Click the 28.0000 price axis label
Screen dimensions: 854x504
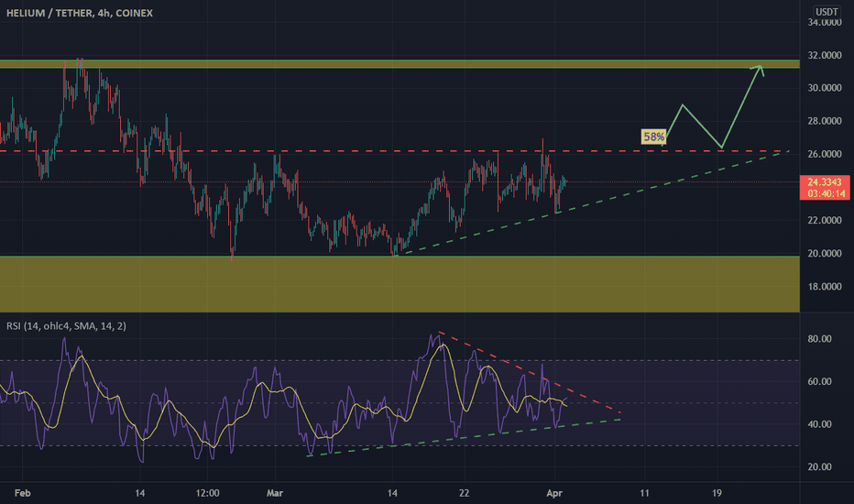825,121
